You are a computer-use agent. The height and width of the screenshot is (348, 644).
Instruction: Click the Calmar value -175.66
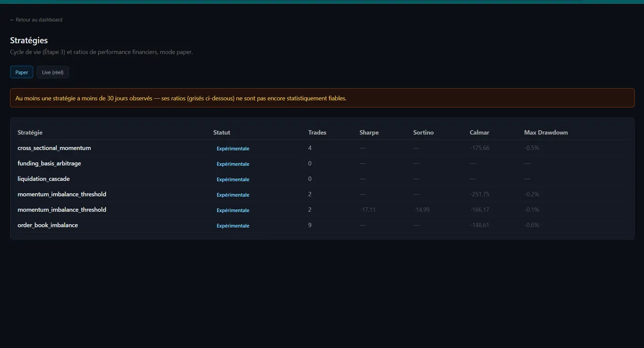[x=479, y=148]
